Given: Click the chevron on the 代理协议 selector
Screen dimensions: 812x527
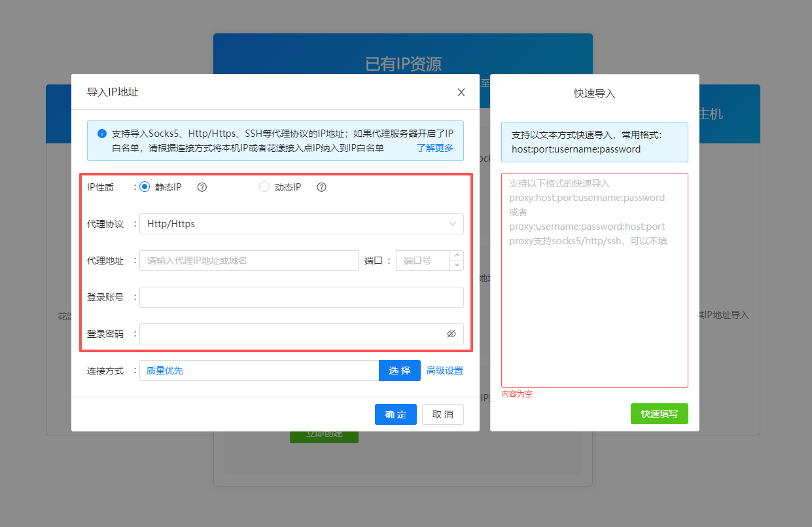Looking at the screenshot, I should [452, 223].
